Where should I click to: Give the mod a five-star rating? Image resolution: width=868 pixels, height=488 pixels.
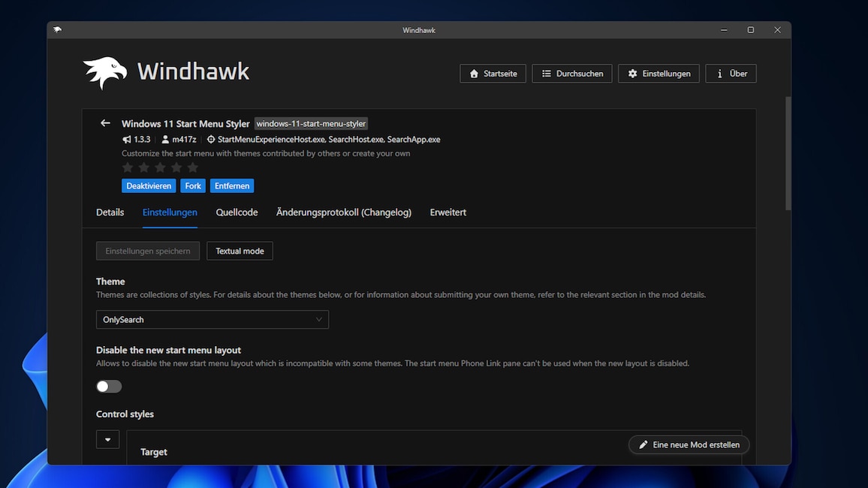tap(193, 167)
